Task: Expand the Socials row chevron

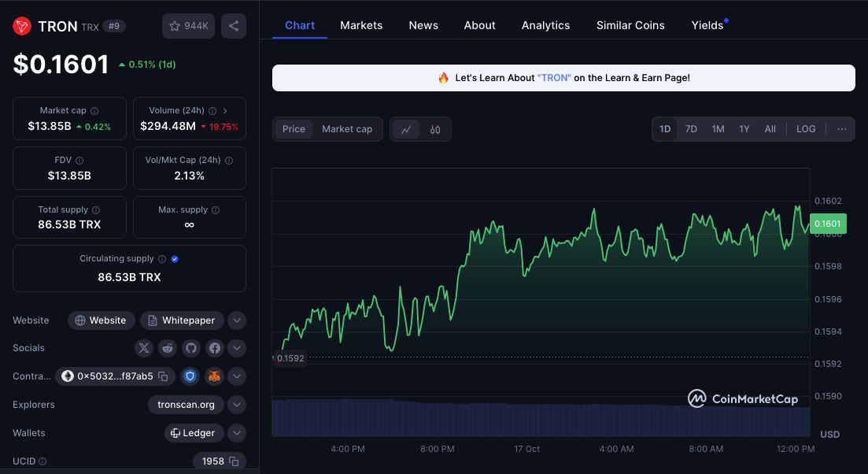Action: tap(237, 348)
